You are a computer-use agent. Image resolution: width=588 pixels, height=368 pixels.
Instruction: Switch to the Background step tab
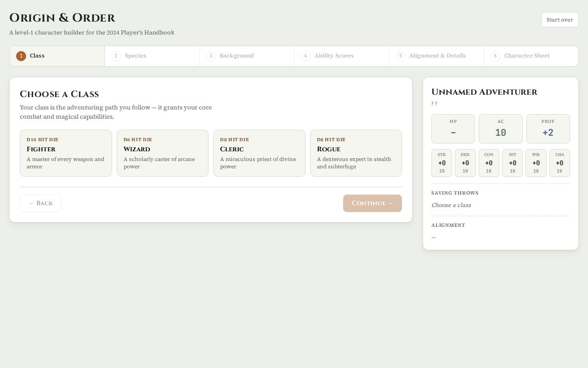[x=247, y=56]
